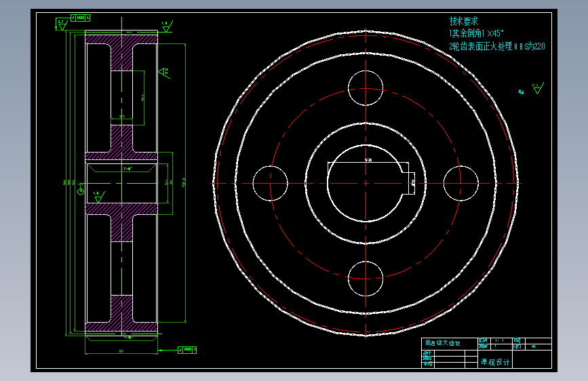Select the bottom circular hole in gear web
Viewport: 588px width, 381px height.
[x=366, y=279]
